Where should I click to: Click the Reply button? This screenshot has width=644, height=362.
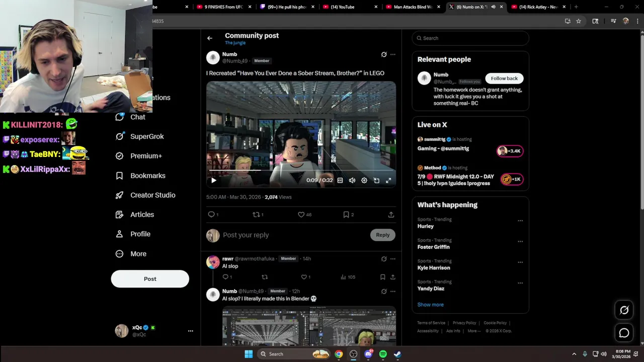383,235
